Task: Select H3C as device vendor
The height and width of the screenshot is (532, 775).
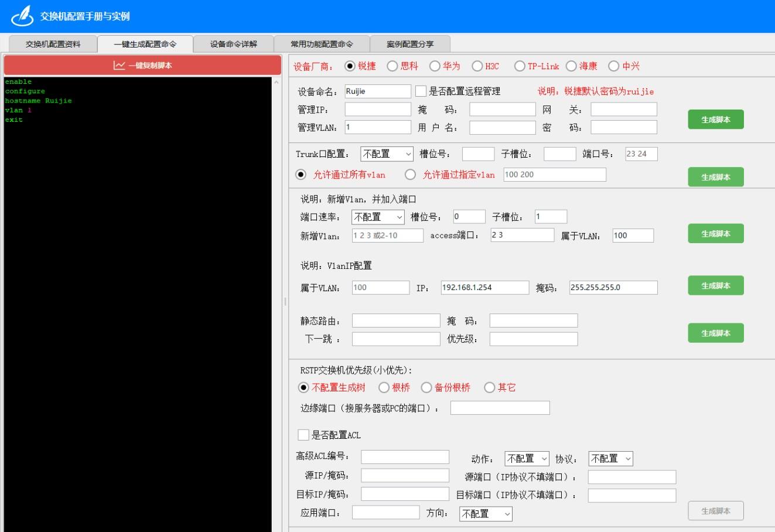Action: 477,66
